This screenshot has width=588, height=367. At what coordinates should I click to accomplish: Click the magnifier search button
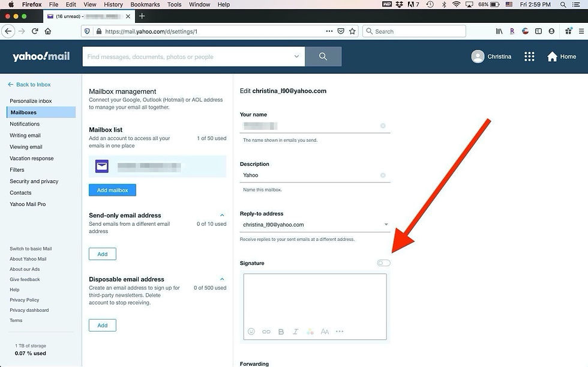tap(323, 56)
